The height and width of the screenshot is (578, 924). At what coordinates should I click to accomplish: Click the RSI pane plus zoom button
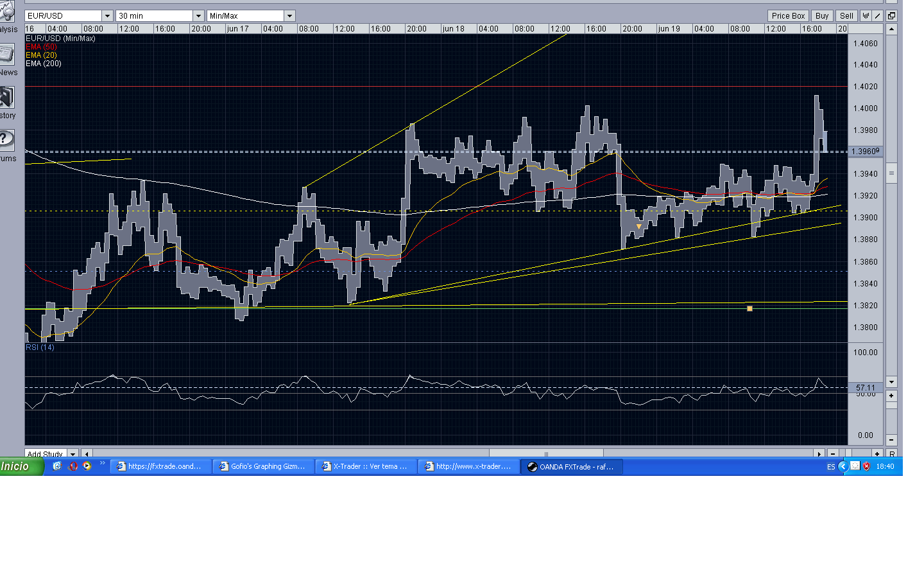(x=891, y=396)
